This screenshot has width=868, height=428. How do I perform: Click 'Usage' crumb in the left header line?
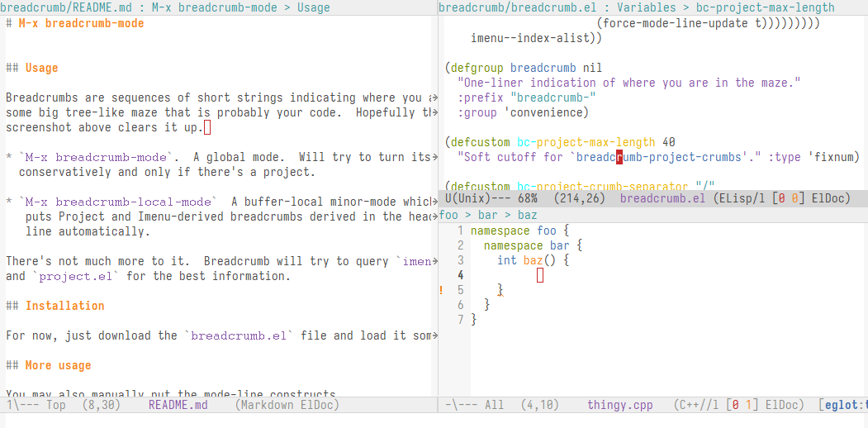(x=314, y=7)
